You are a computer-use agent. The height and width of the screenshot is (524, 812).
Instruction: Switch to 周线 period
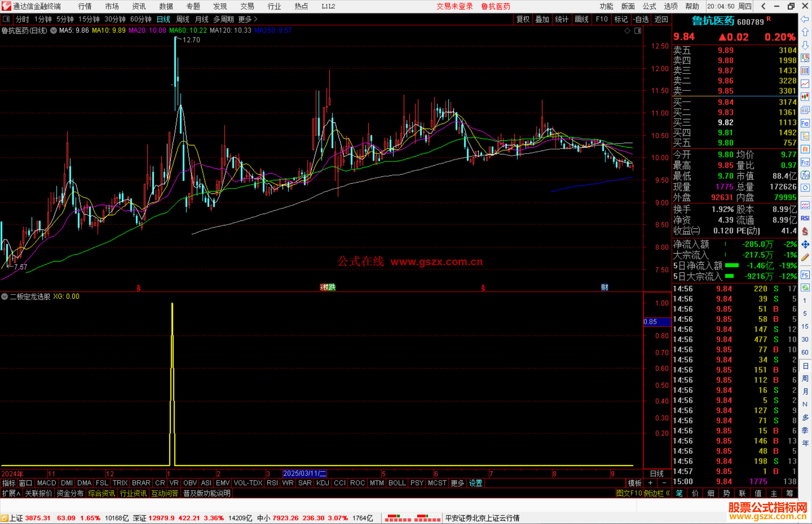click(183, 19)
